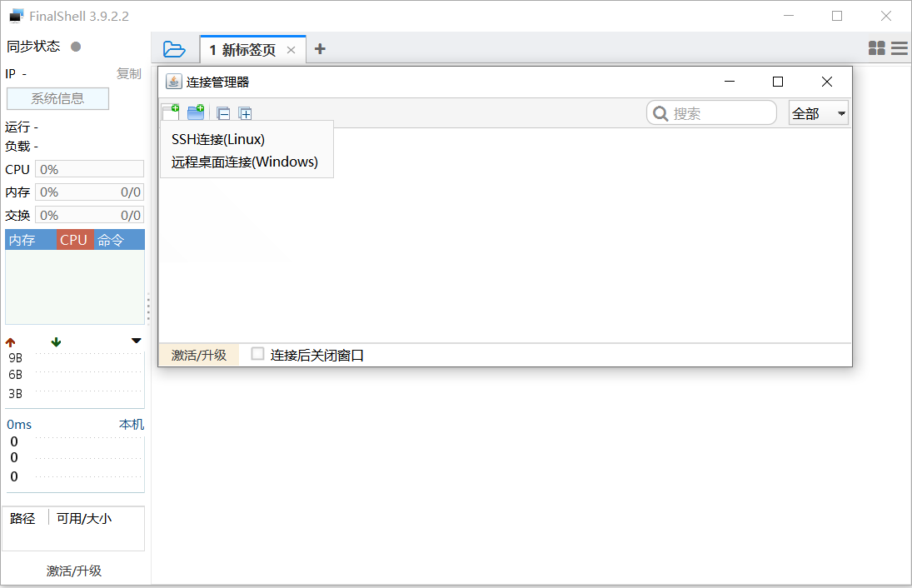Choose 远程桌面连接(Windows) menu entry
The width and height of the screenshot is (912, 588).
(x=245, y=162)
